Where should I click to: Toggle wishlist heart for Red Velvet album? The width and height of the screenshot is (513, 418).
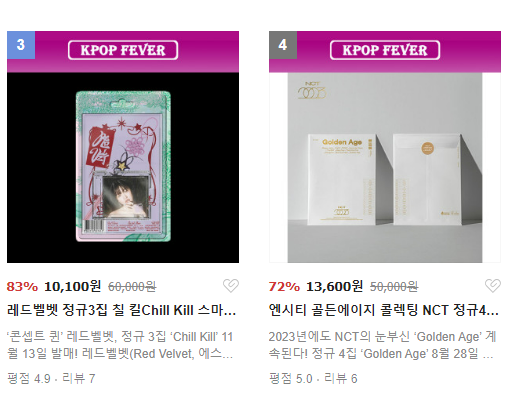[231, 286]
